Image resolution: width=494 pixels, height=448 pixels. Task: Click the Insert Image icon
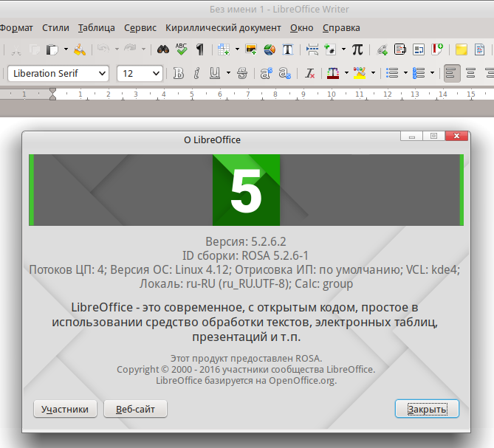tap(251, 49)
